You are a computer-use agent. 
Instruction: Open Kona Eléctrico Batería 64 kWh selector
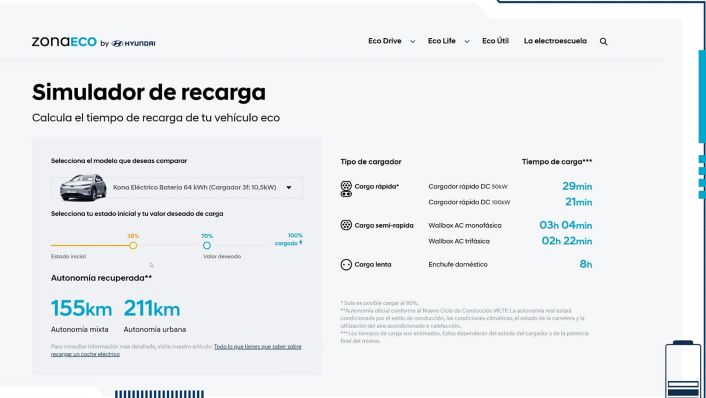pos(176,188)
